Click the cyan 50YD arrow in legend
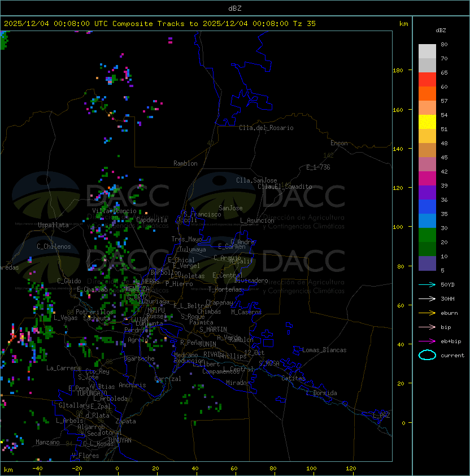Viewport: 470px width, 476px height. click(x=427, y=284)
